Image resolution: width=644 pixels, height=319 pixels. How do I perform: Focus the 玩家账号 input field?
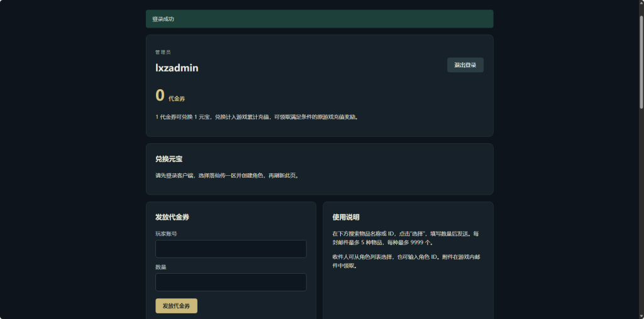click(231, 249)
